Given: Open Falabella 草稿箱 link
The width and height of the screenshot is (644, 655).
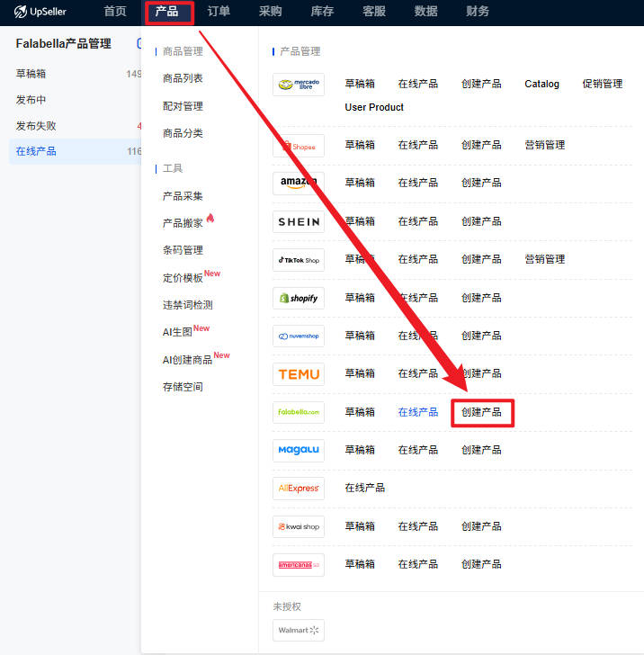Looking at the screenshot, I should click(360, 412).
